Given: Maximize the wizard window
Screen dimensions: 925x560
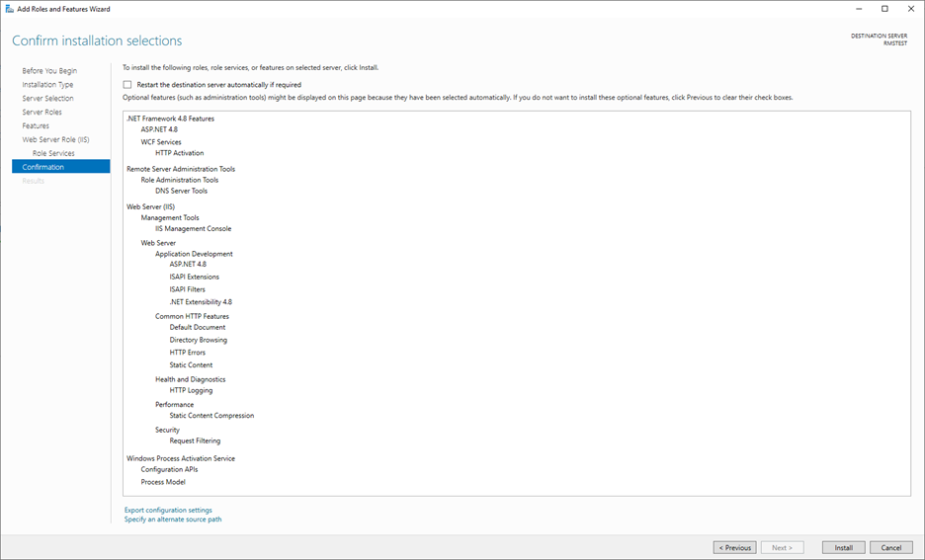Looking at the screenshot, I should (x=884, y=9).
